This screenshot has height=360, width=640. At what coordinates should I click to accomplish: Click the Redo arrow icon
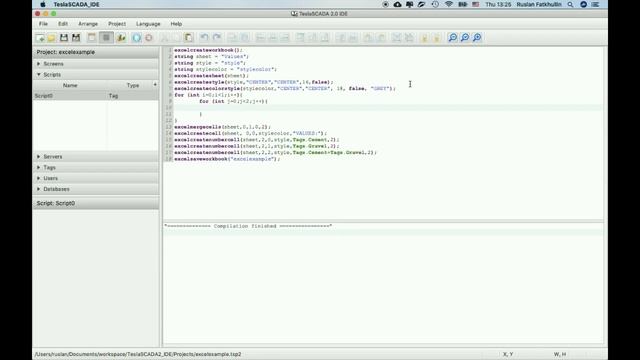[x=217, y=38]
